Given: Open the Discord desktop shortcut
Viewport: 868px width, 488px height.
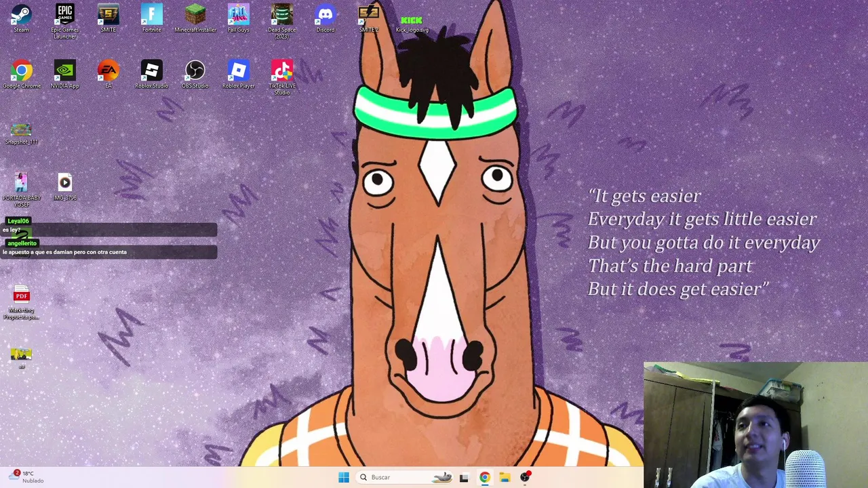Looking at the screenshot, I should pos(325,19).
